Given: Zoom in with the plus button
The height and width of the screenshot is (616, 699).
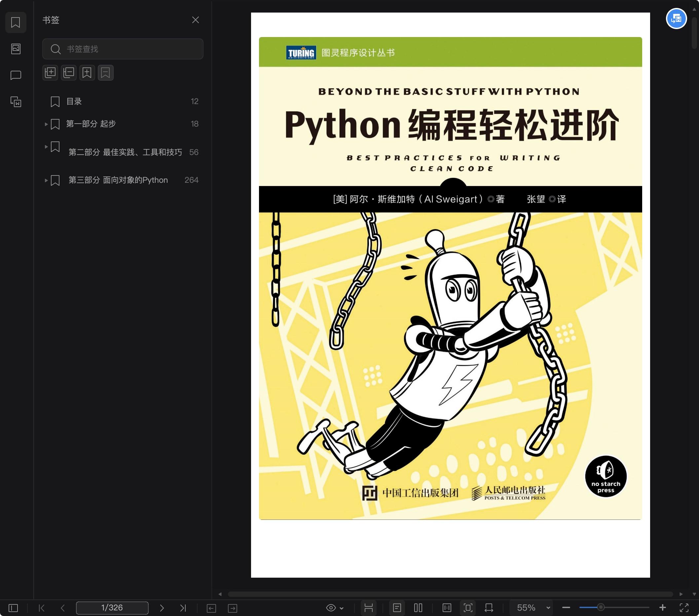Looking at the screenshot, I should (662, 607).
